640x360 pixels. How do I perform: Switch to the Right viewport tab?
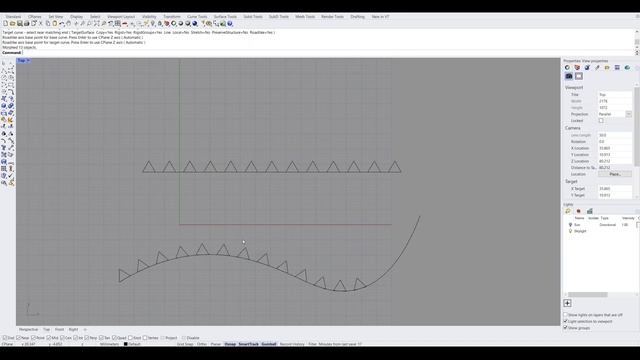pyautogui.click(x=73, y=329)
